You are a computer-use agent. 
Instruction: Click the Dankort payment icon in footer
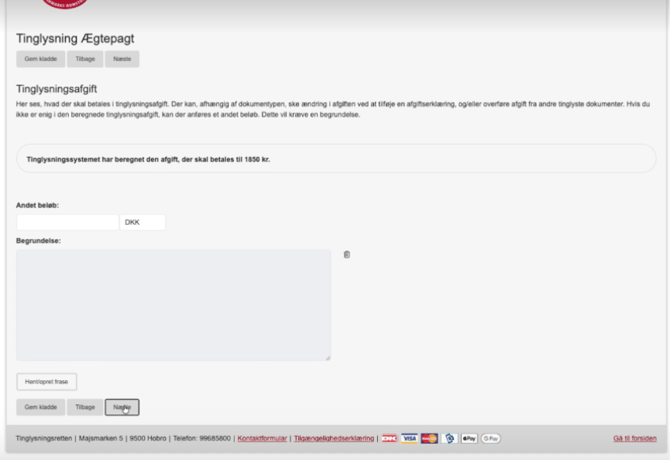(389, 438)
